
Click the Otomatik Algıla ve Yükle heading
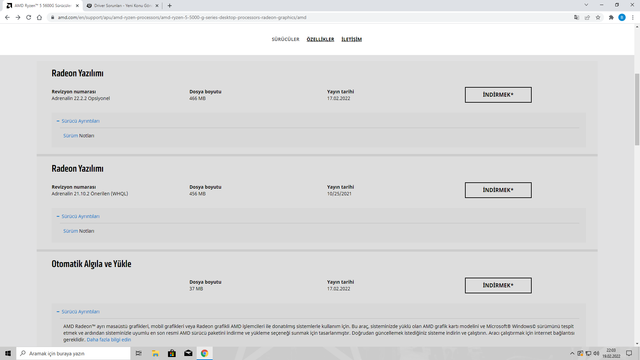click(x=91, y=264)
